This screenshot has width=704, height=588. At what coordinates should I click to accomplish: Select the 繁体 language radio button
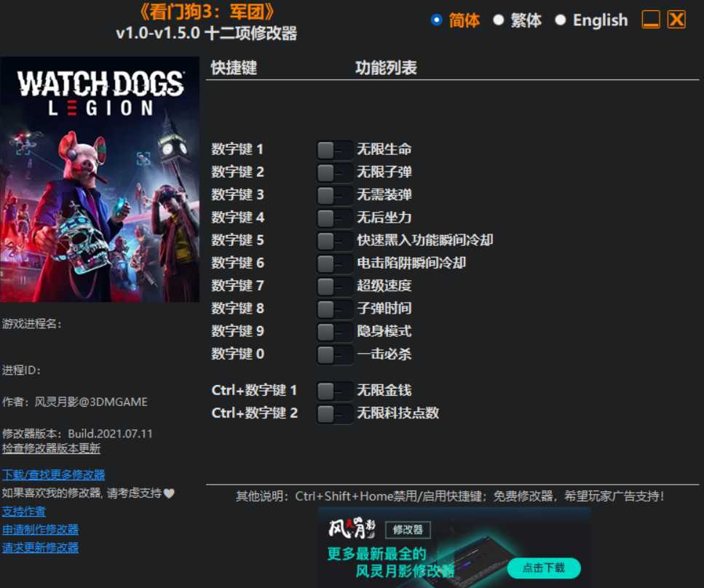coord(499,20)
